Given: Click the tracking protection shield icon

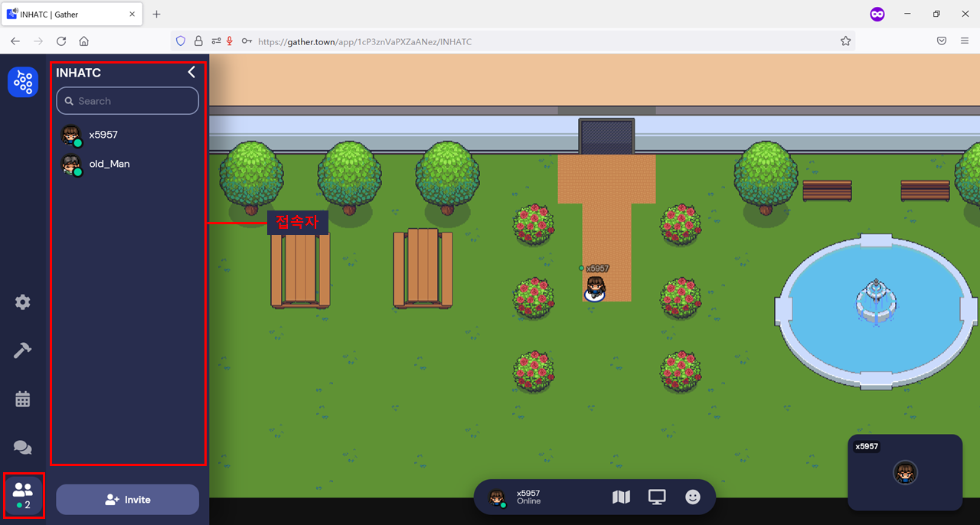Looking at the screenshot, I should coord(181,41).
